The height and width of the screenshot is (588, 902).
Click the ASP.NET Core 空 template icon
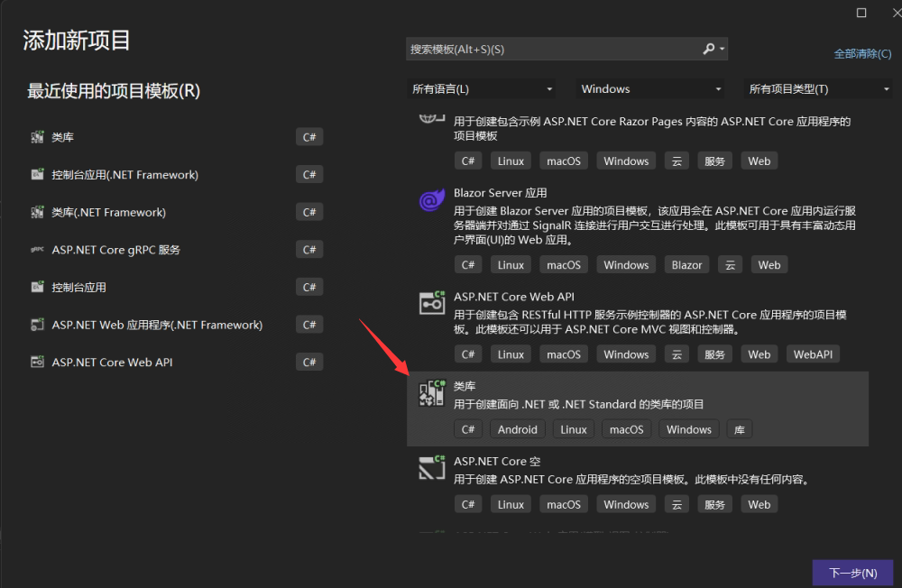click(x=431, y=468)
